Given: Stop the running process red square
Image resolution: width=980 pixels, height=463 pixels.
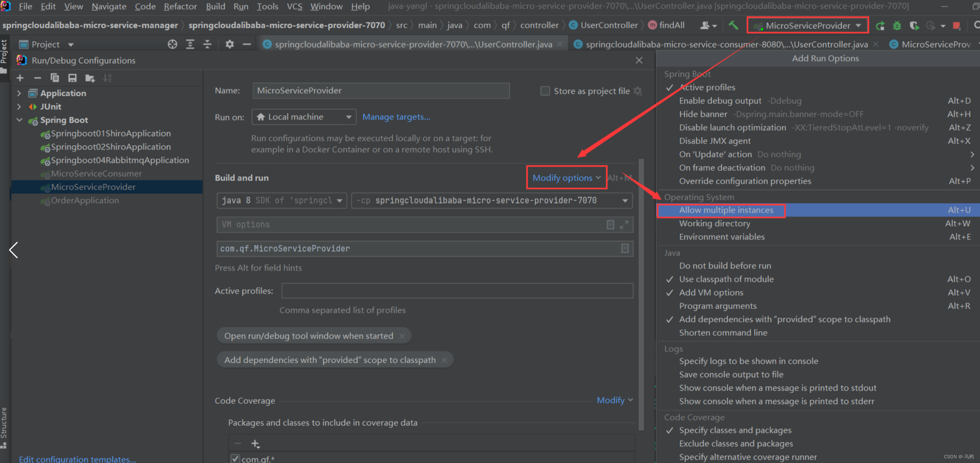Looking at the screenshot, I should coord(956,26).
